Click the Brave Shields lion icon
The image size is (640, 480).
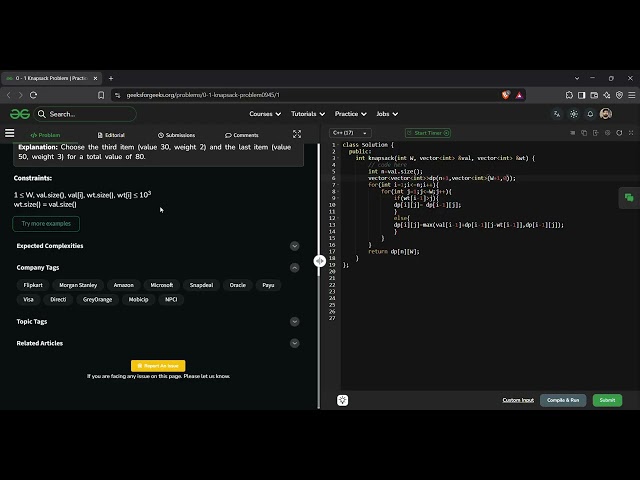point(506,95)
